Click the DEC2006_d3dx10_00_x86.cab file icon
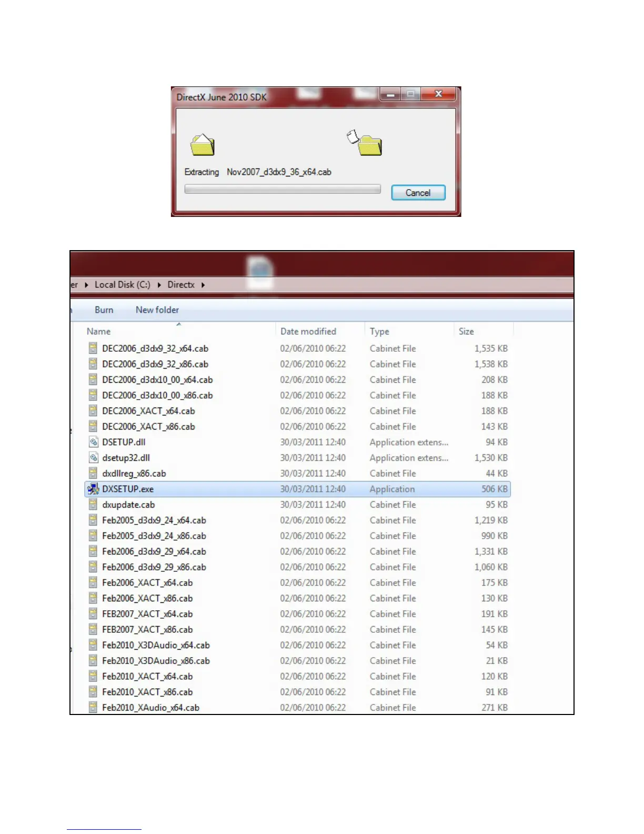 click(93, 395)
